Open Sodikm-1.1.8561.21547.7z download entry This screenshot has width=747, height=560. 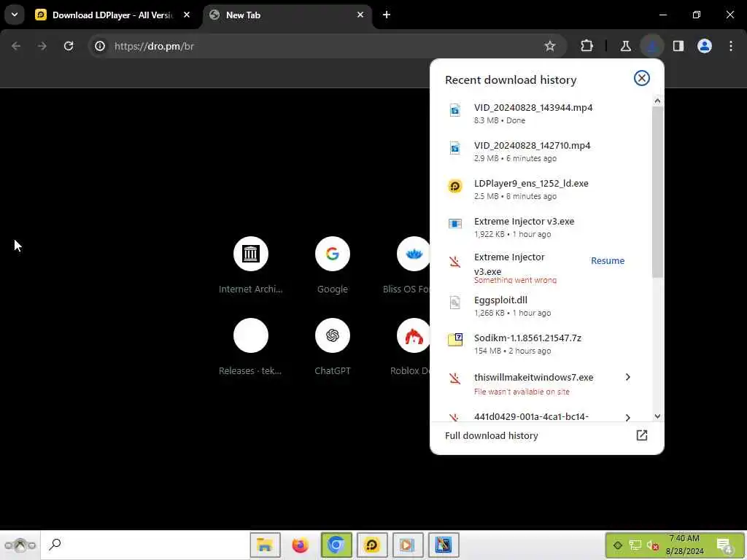pos(541,344)
